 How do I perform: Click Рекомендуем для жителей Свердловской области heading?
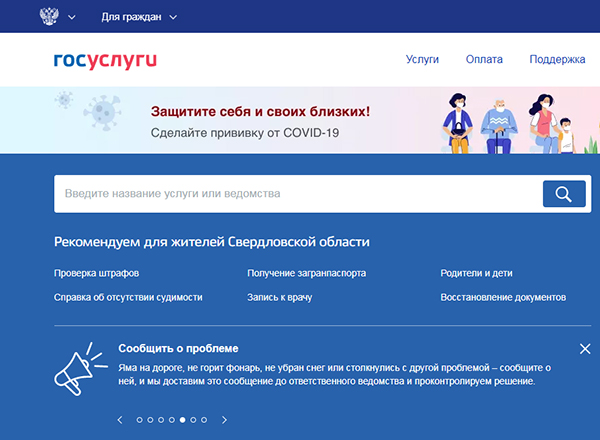[212, 242]
